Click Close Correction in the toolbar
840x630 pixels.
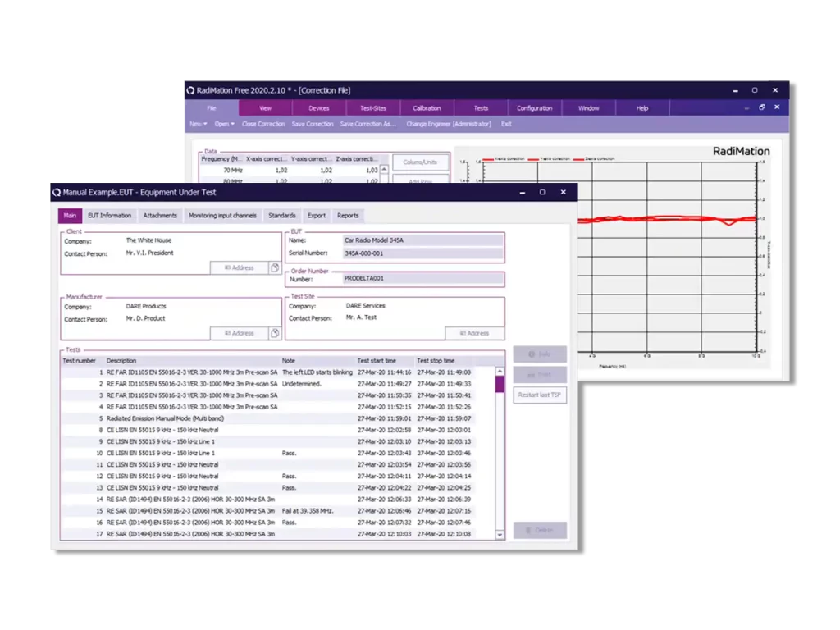coord(263,124)
